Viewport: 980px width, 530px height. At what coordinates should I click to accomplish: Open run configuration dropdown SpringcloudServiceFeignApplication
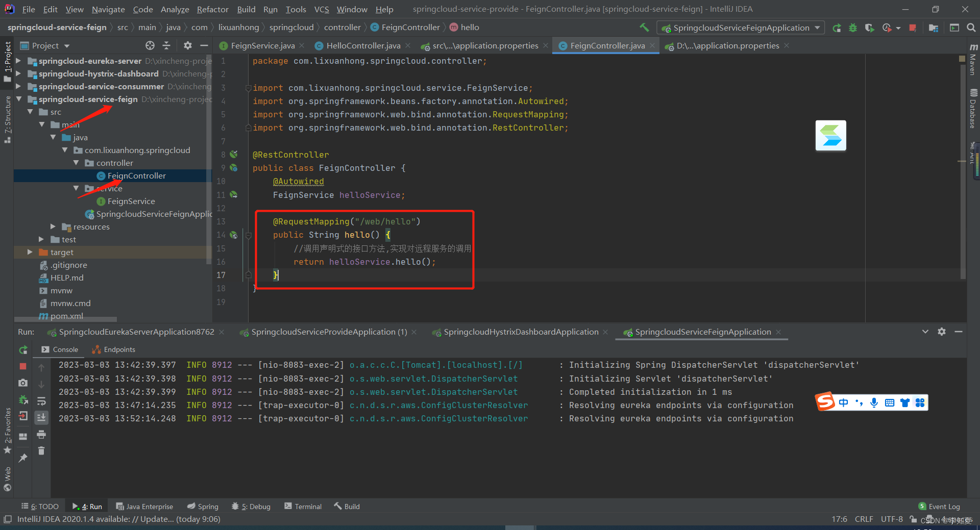pyautogui.click(x=741, y=28)
